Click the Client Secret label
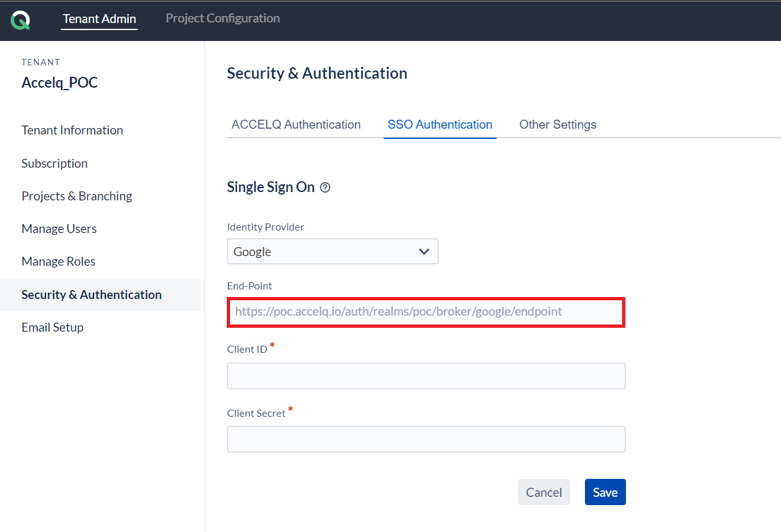781x532 pixels. tap(256, 413)
